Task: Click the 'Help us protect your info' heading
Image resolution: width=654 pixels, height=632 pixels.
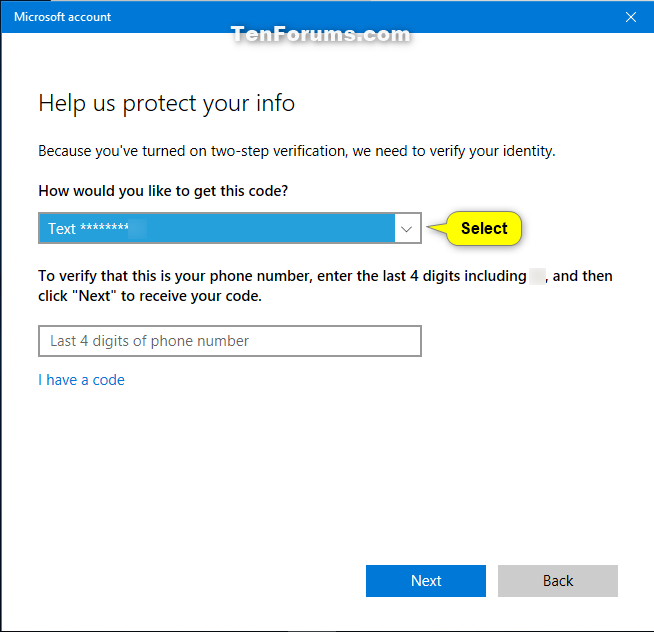Action: pos(166,103)
